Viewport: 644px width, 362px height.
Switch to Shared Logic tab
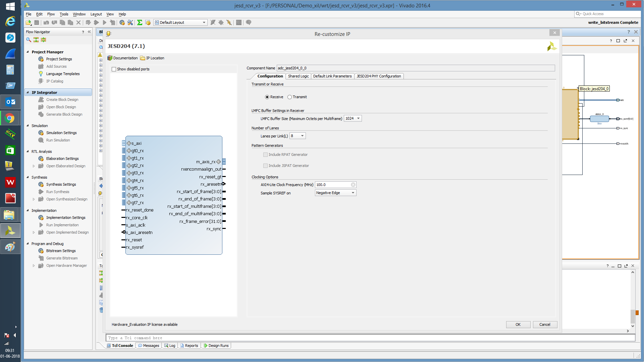[298, 76]
